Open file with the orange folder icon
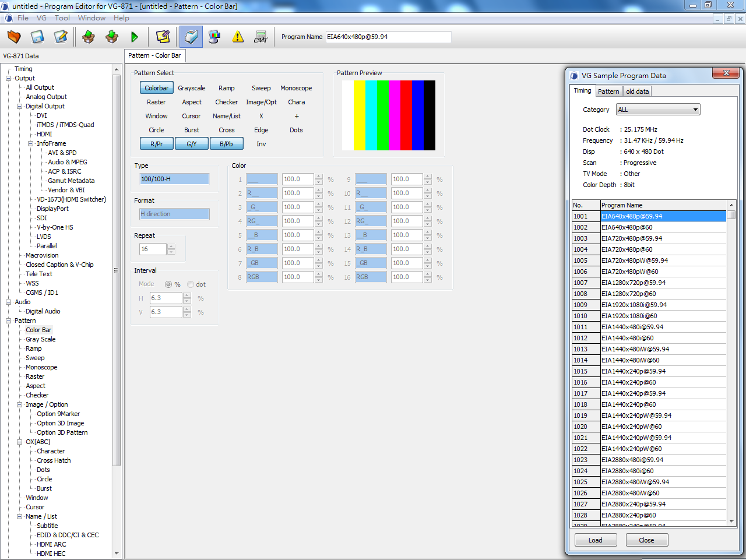Image resolution: width=746 pixels, height=560 pixels. point(14,37)
